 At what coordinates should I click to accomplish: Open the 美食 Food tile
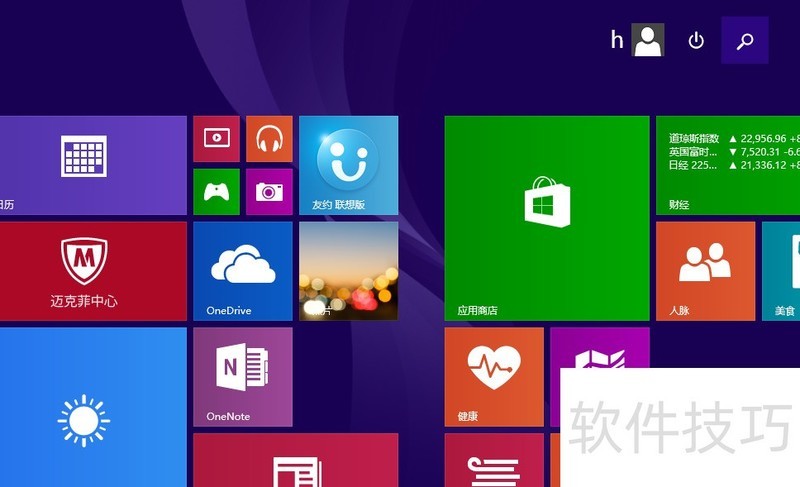tap(781, 271)
